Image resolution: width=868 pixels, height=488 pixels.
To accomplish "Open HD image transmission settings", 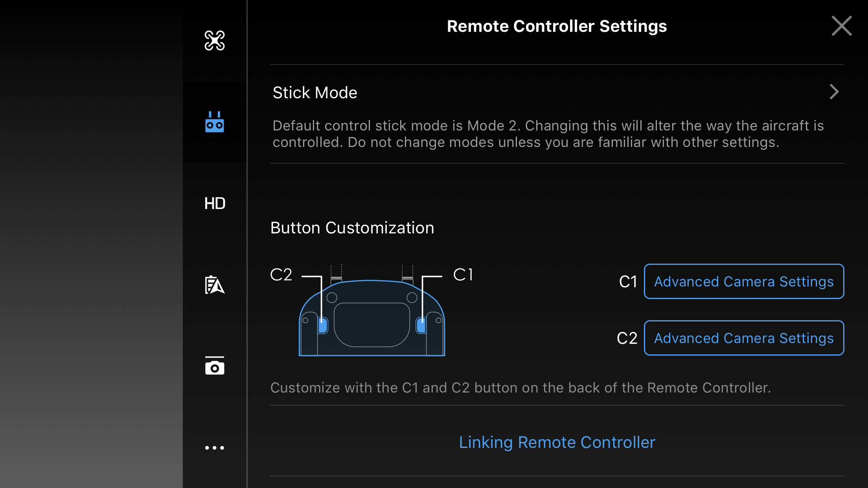I will (215, 204).
